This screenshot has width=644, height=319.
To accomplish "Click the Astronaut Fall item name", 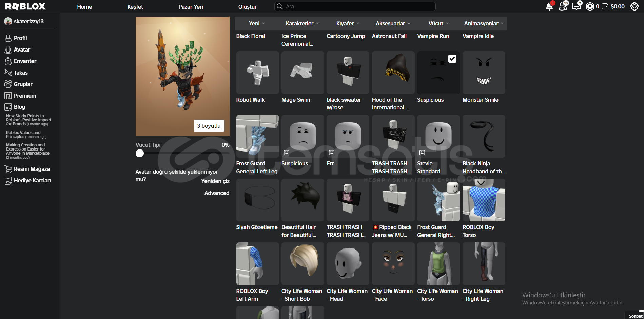I will [389, 36].
